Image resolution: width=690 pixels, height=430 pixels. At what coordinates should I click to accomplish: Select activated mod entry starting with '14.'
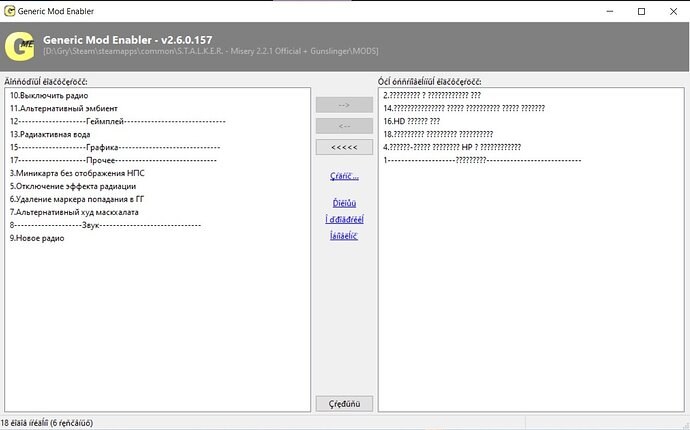(x=463, y=108)
